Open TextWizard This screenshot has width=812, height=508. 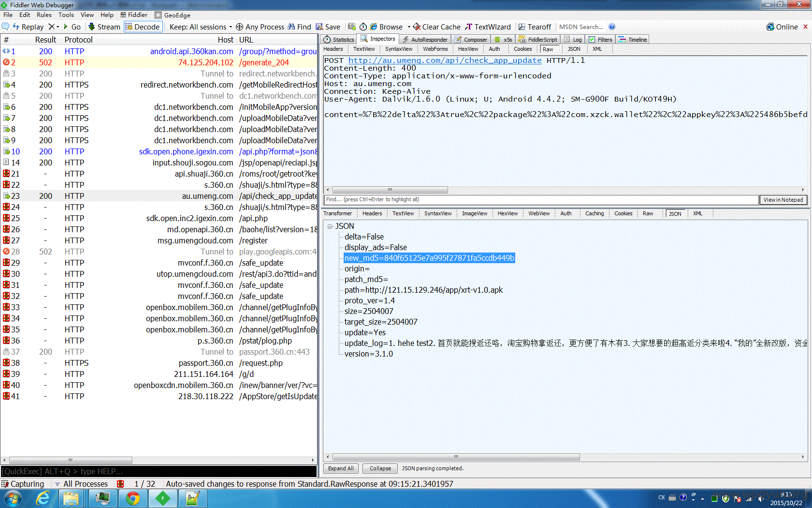coord(488,27)
